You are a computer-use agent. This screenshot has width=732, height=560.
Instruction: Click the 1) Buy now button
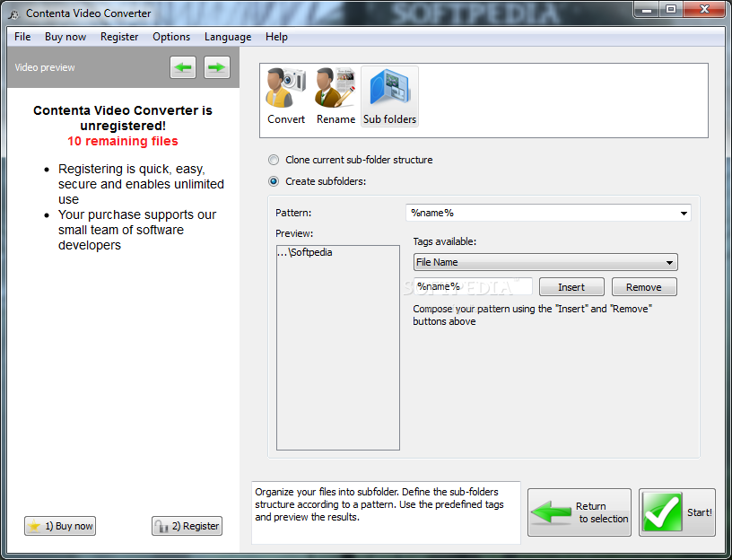[x=60, y=526]
